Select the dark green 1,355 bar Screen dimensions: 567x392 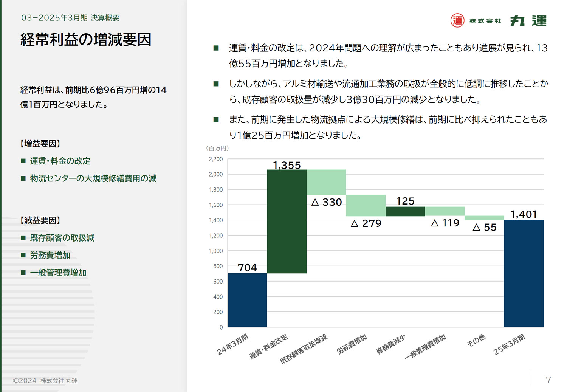(x=287, y=221)
